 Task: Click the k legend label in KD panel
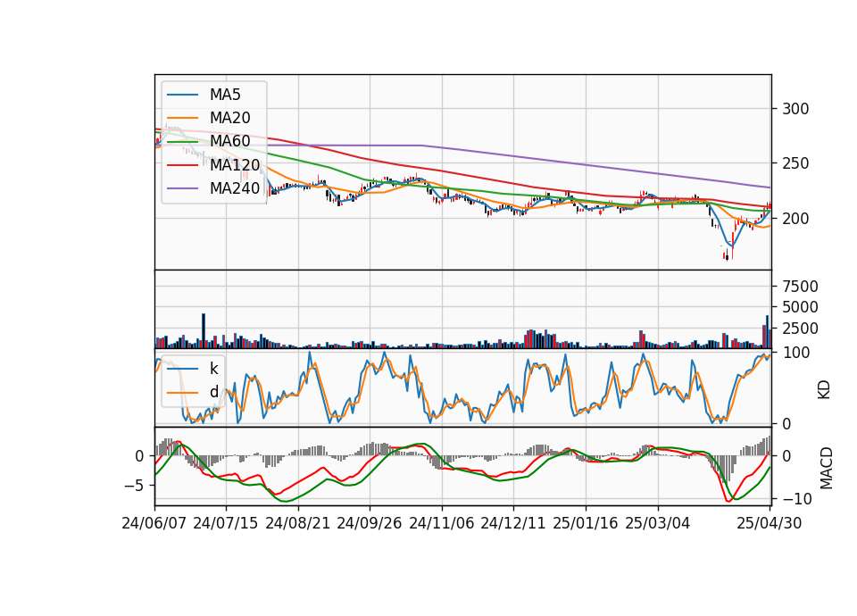tap(213, 369)
